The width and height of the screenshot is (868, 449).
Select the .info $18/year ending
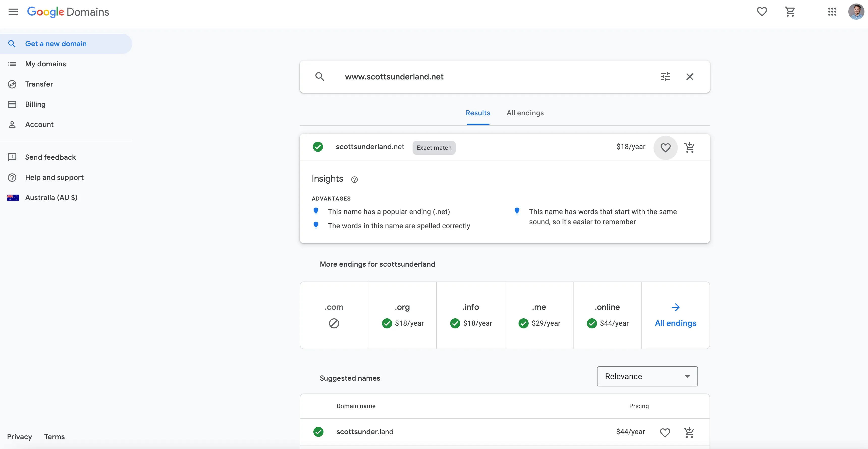[x=471, y=315]
